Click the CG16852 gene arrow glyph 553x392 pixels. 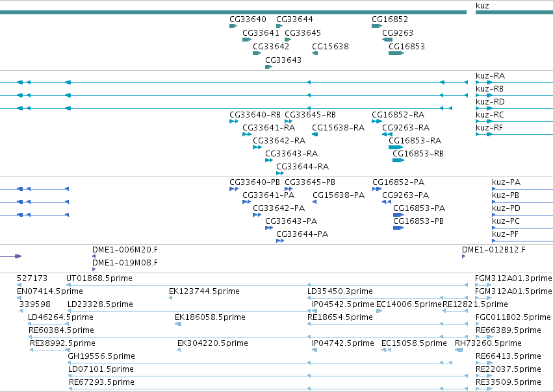[x=377, y=26]
